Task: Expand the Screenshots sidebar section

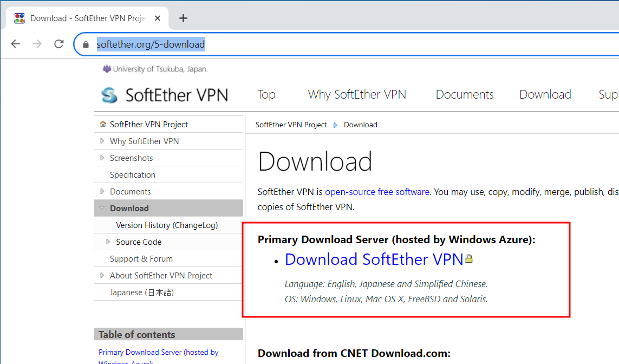Action: pos(102,158)
